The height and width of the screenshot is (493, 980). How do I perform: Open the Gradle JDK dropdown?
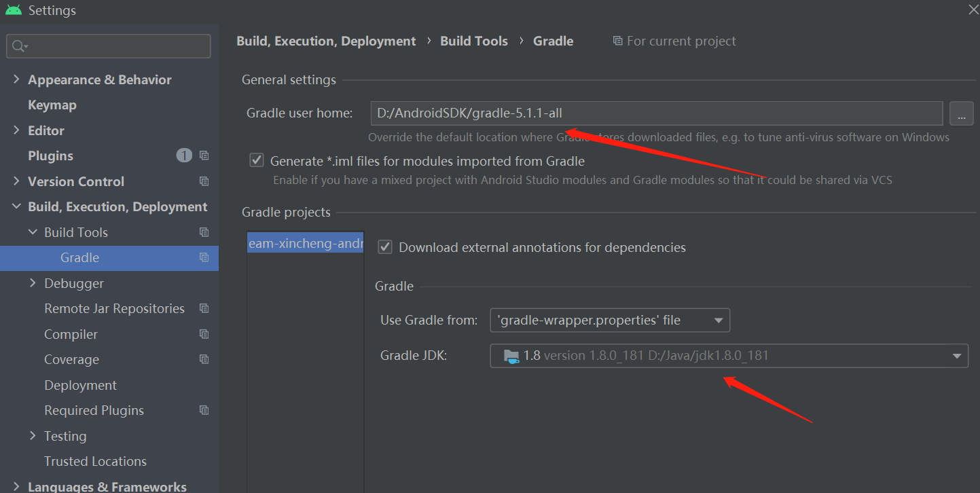pos(729,355)
